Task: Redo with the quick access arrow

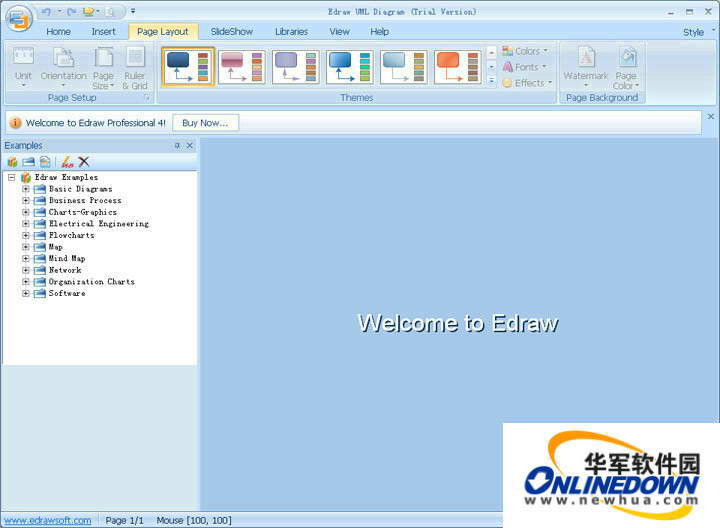Action: 72,11
